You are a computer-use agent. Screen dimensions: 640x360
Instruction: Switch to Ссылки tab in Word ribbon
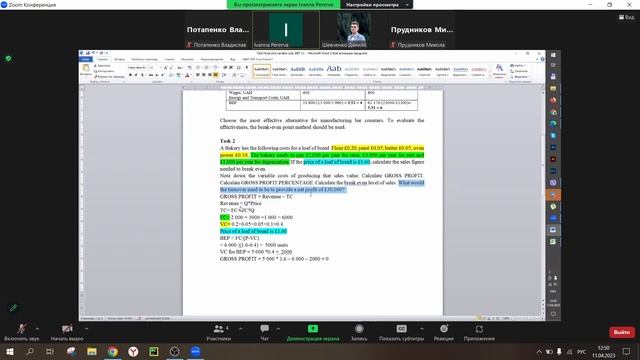[169, 59]
